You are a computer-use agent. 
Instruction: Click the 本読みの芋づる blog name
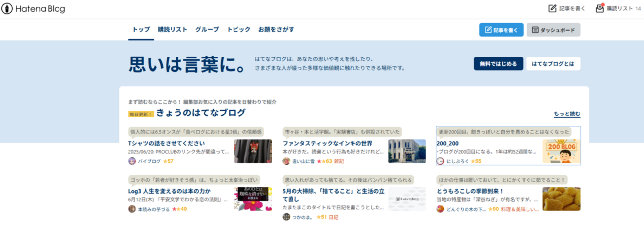pyautogui.click(x=154, y=209)
